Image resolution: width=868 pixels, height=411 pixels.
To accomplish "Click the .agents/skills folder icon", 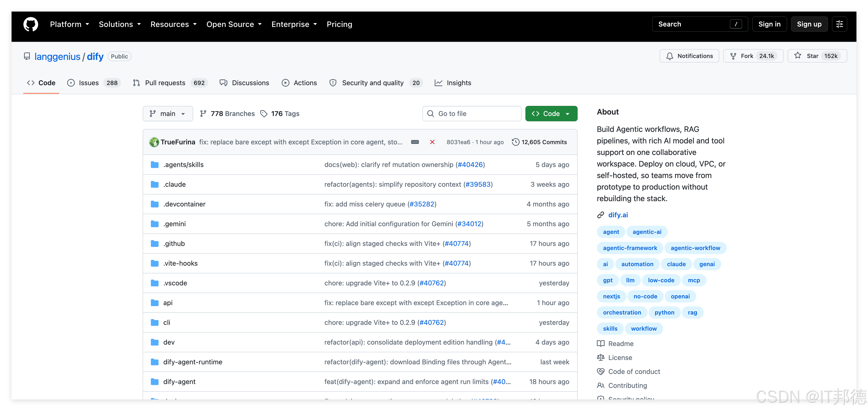I will click(x=155, y=165).
